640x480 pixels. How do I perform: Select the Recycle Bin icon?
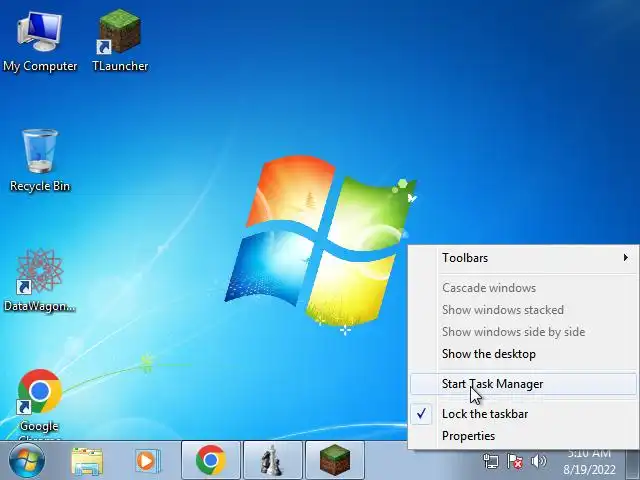click(40, 160)
